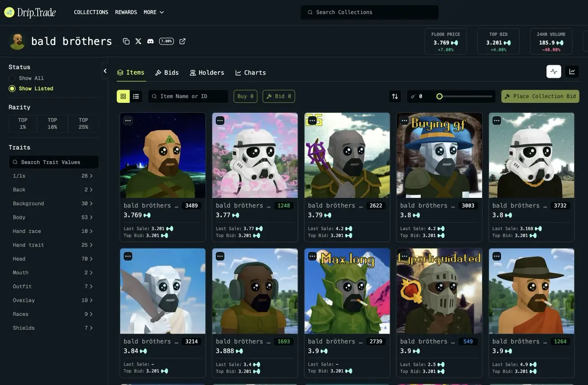
Task: Click the FLOOR PRICE 3.769 stat
Action: click(x=446, y=41)
